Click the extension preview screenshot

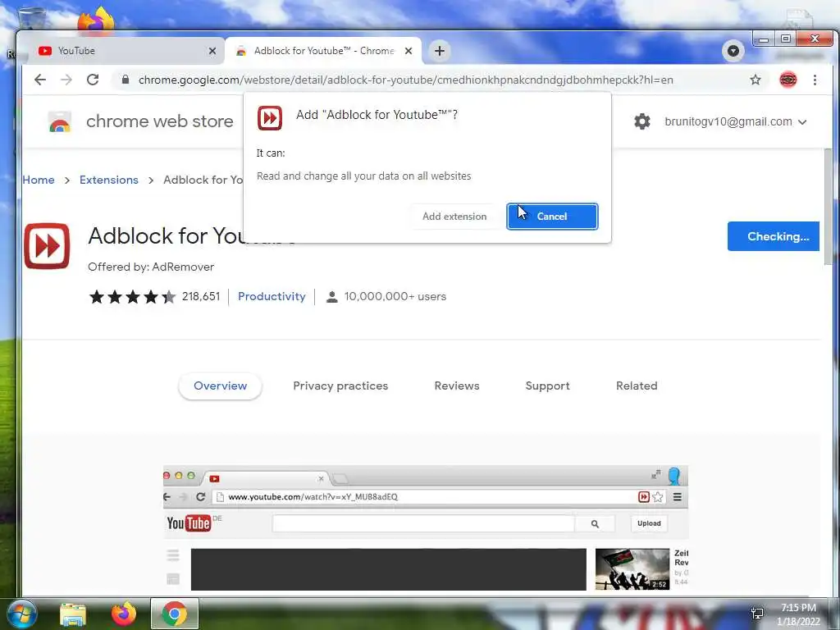coord(426,529)
